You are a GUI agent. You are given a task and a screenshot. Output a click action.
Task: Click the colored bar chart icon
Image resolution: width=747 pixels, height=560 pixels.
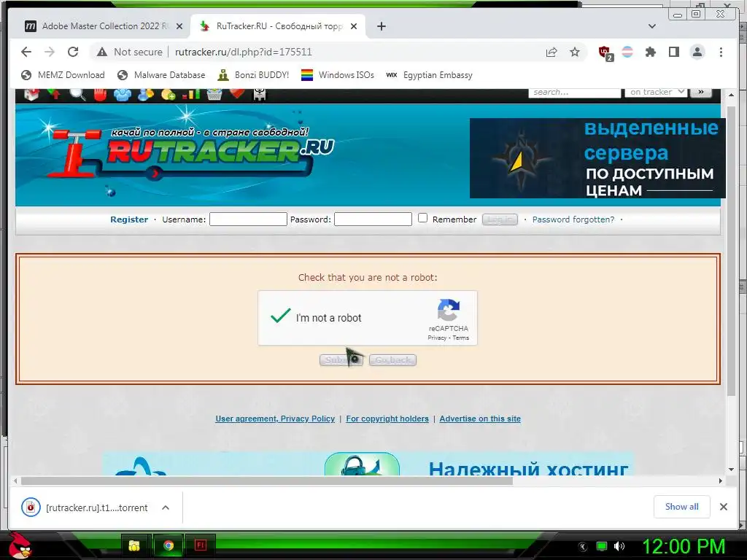coord(191,94)
